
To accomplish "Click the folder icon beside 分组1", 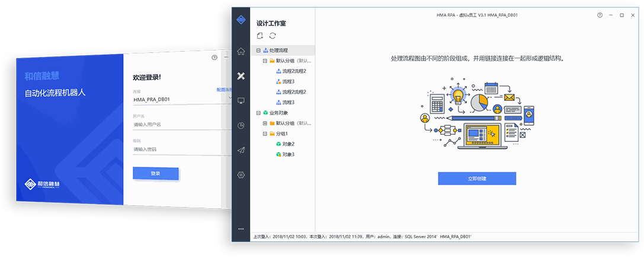I will click(272, 134).
